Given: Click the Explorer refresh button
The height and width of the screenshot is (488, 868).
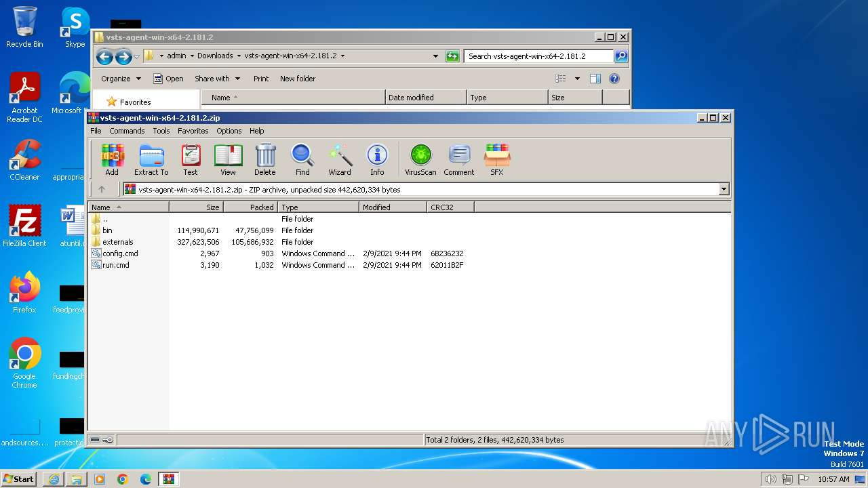Looking at the screenshot, I should point(452,56).
